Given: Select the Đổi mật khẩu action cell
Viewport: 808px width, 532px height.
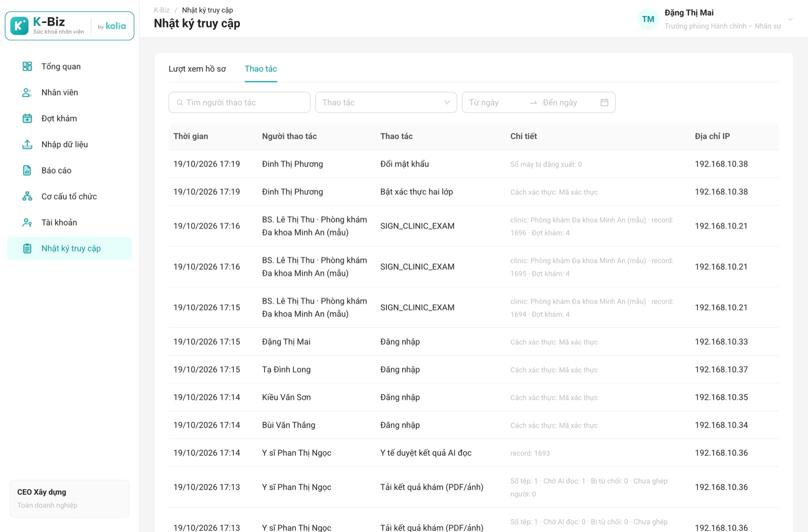Looking at the screenshot, I should click(405, 164).
